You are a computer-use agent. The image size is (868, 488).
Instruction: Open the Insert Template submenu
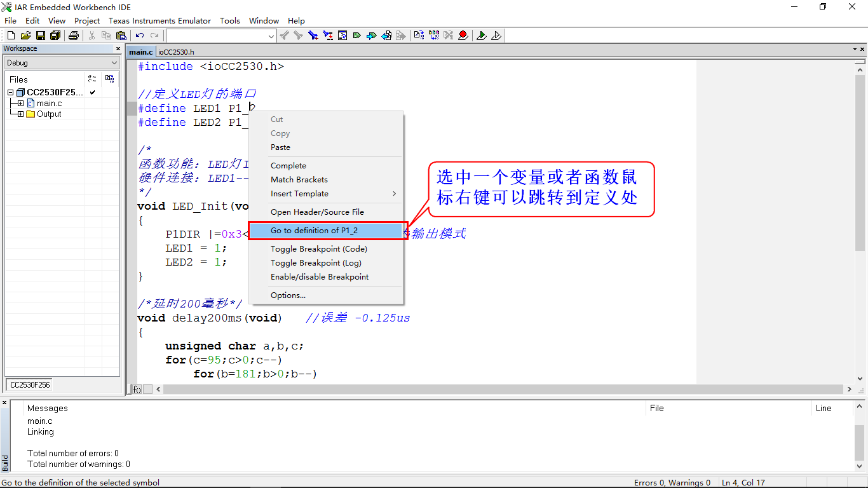tap(326, 194)
